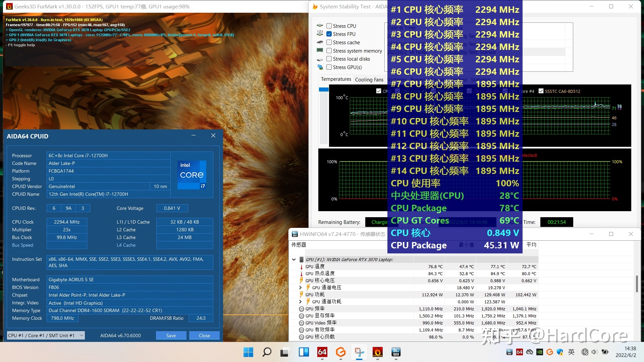Viewport: 644px width, 362px height.
Task: Click the Cooling Fans tab in AIDA64
Action: (368, 79)
